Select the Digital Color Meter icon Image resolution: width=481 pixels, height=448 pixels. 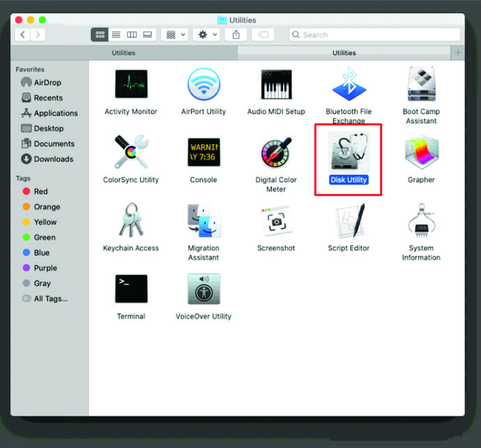[x=276, y=152]
